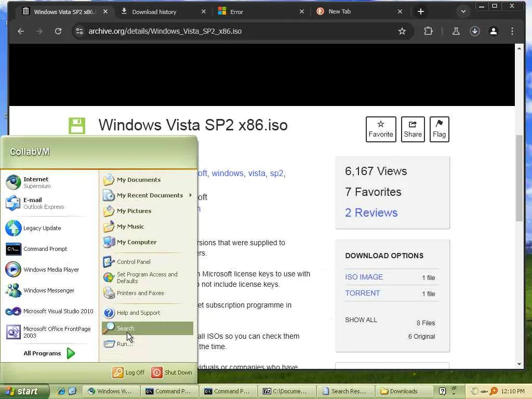
Task: Click the Shut Down button
Action: [171, 372]
